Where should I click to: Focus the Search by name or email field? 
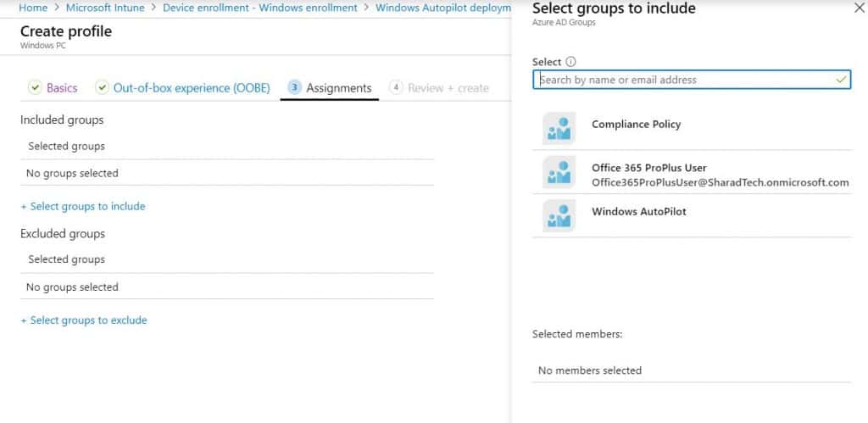(x=692, y=80)
